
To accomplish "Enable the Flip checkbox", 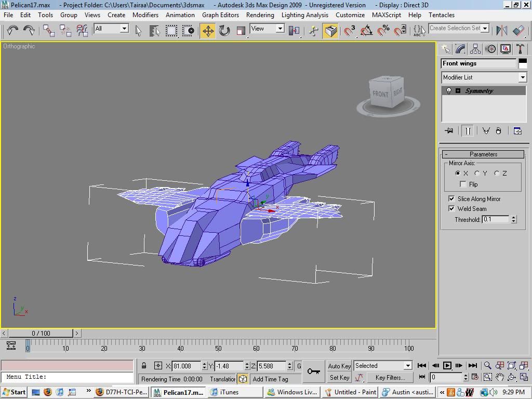I will point(463,184).
